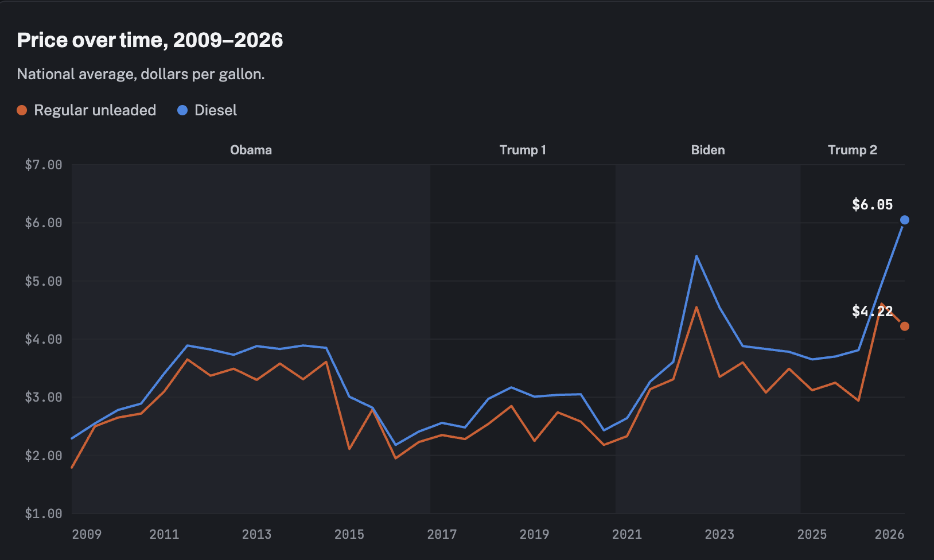Click the Biden era label

click(x=708, y=150)
